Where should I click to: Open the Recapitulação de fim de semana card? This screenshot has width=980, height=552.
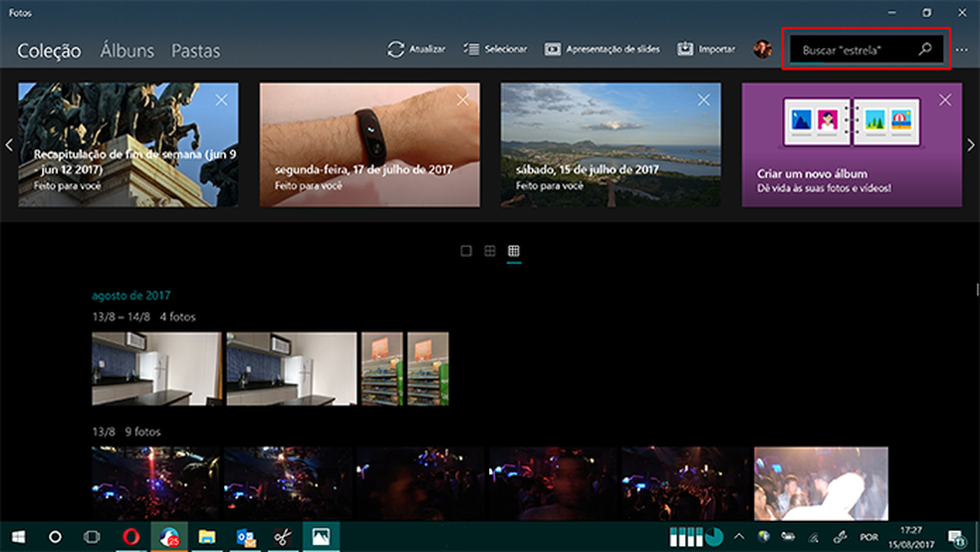128,145
